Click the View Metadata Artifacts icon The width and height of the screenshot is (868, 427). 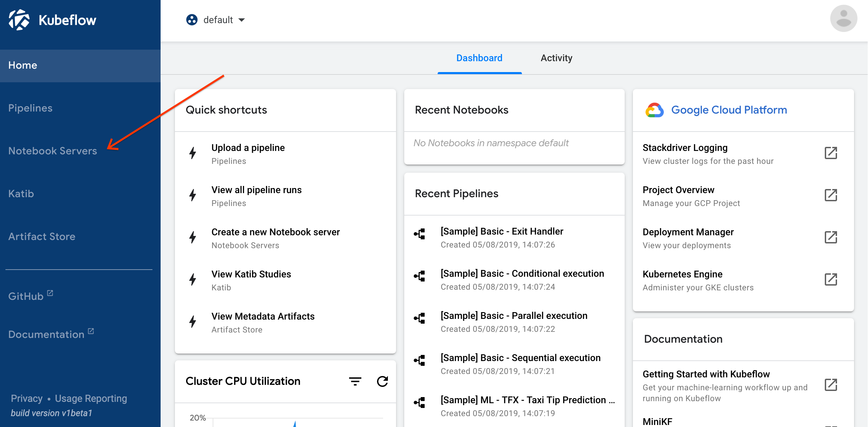pos(193,322)
